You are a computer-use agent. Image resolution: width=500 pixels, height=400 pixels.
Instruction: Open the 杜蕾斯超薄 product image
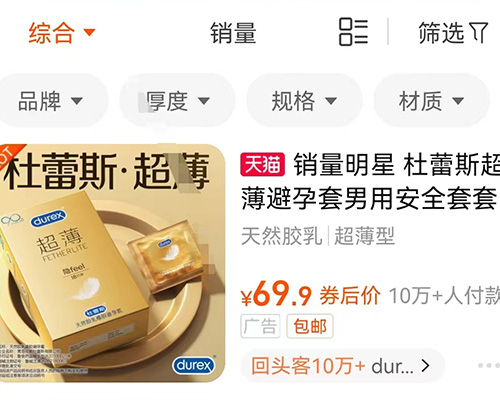[112, 263]
